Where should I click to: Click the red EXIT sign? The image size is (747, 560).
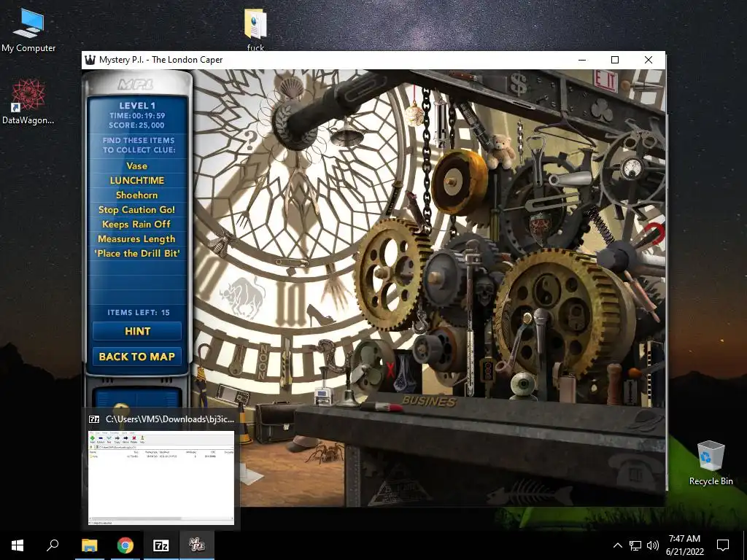(x=605, y=80)
